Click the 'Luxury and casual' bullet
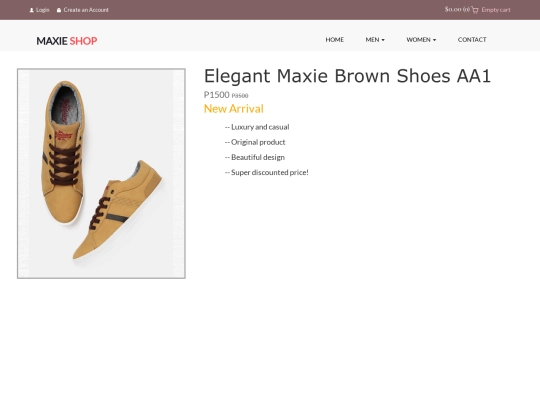 tap(257, 127)
